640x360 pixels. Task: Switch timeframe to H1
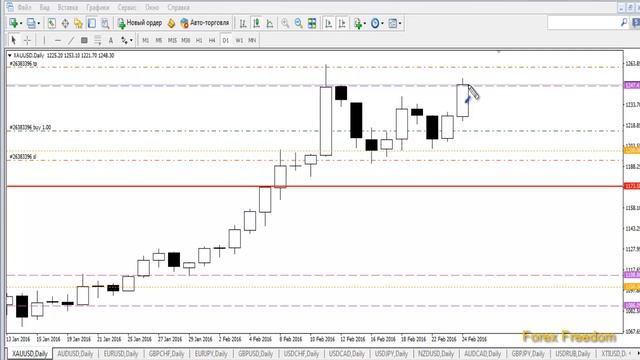199,40
